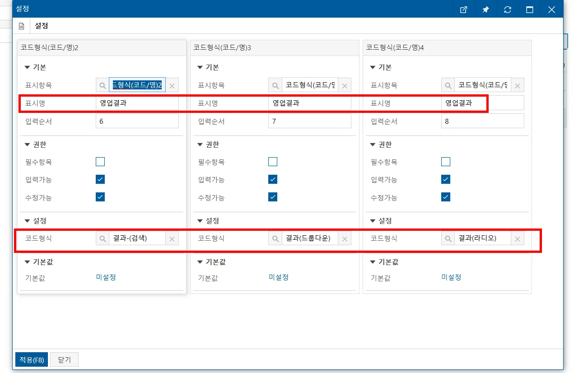Click the 입력순서 field showing 7
This screenshot has height=373, width=588.
point(310,121)
